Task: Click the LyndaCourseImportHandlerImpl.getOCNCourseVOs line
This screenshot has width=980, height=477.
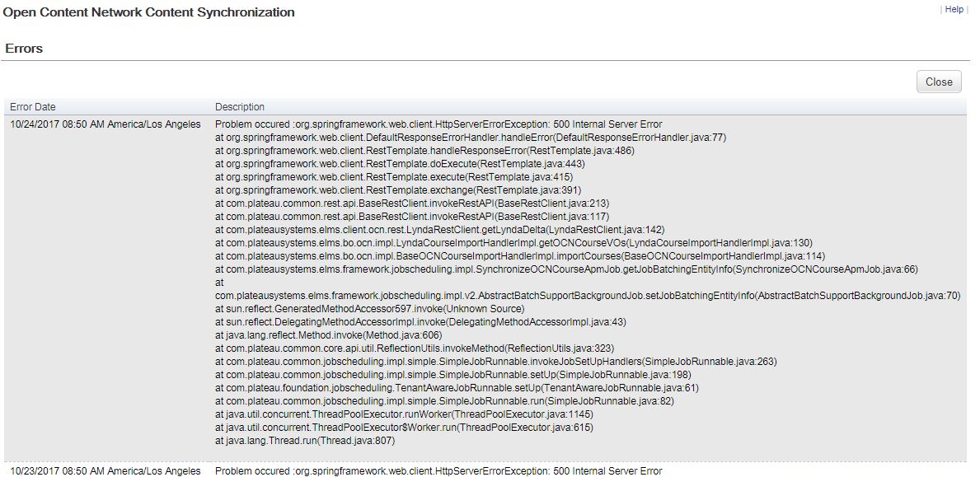Action: tap(513, 243)
